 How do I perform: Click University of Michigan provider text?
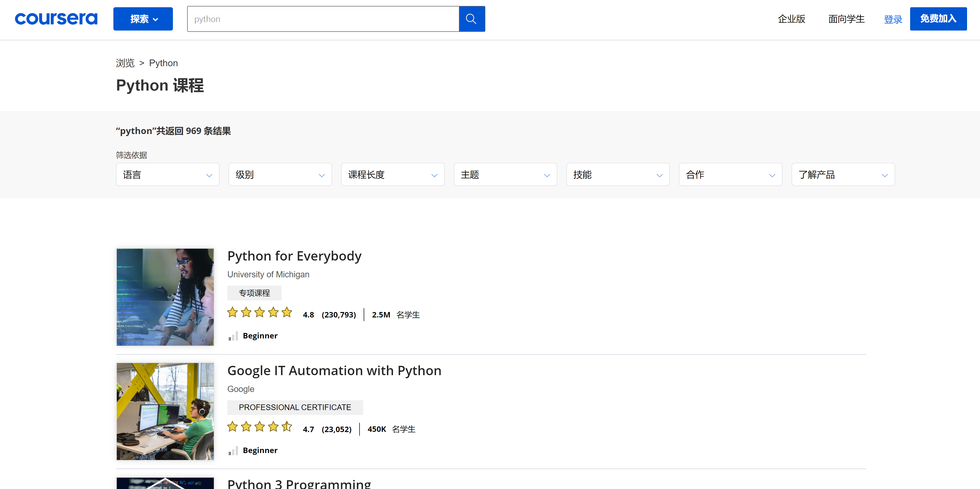pyautogui.click(x=268, y=274)
